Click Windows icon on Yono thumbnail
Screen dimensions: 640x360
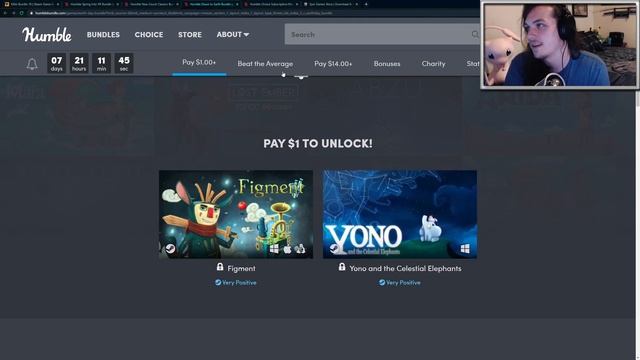tap(465, 248)
